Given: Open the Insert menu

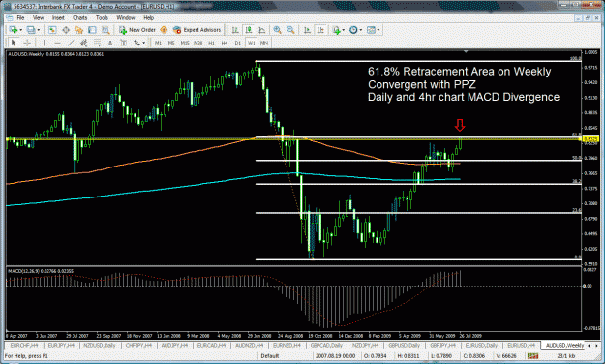Looking at the screenshot, I should [58, 17].
